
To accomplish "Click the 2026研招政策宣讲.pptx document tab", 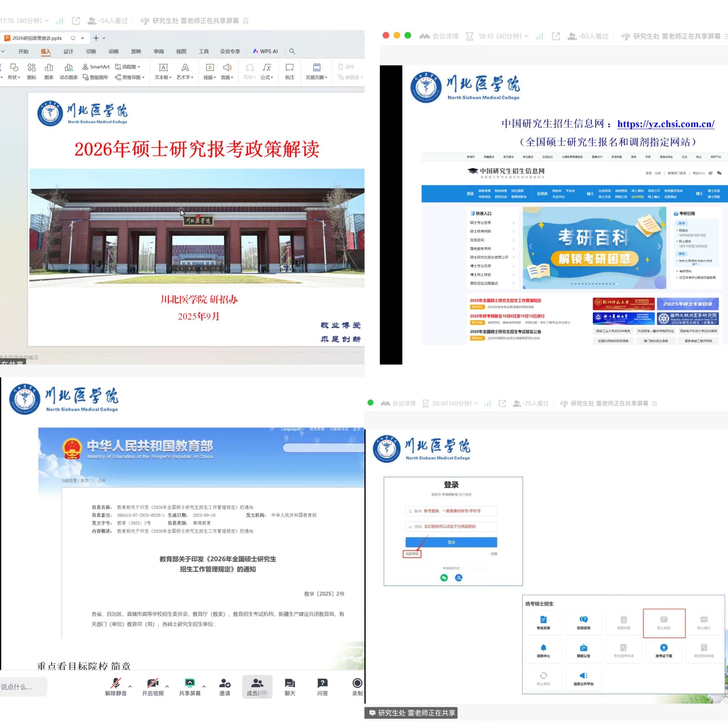I will [x=37, y=38].
